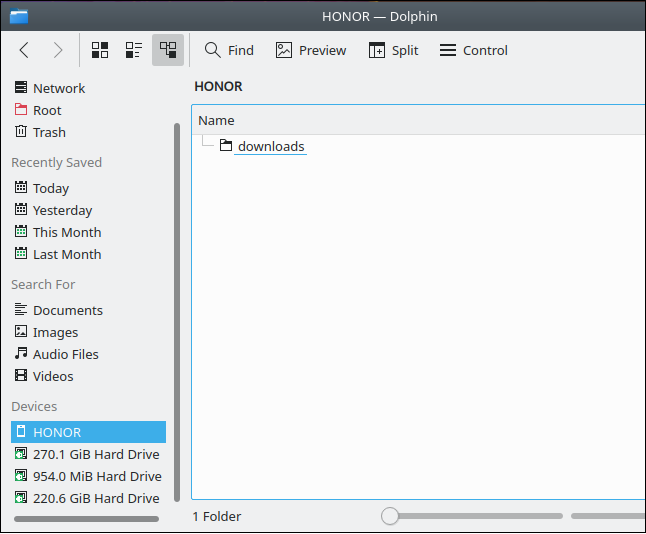Switch to Compact view mode
The width and height of the screenshot is (646, 534).
(x=134, y=50)
